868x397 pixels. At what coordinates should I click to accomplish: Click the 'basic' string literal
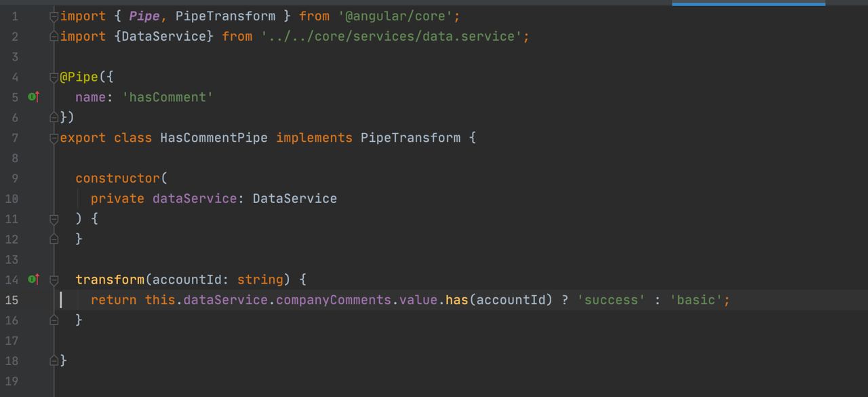pos(696,300)
